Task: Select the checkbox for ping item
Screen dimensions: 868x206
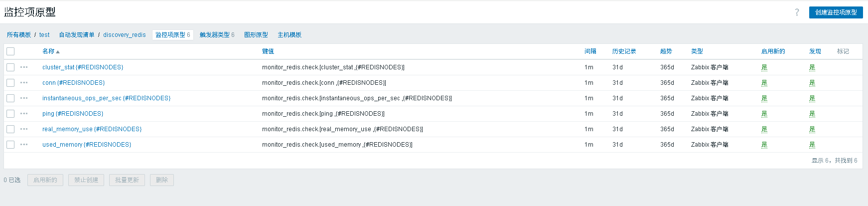Action: point(10,114)
